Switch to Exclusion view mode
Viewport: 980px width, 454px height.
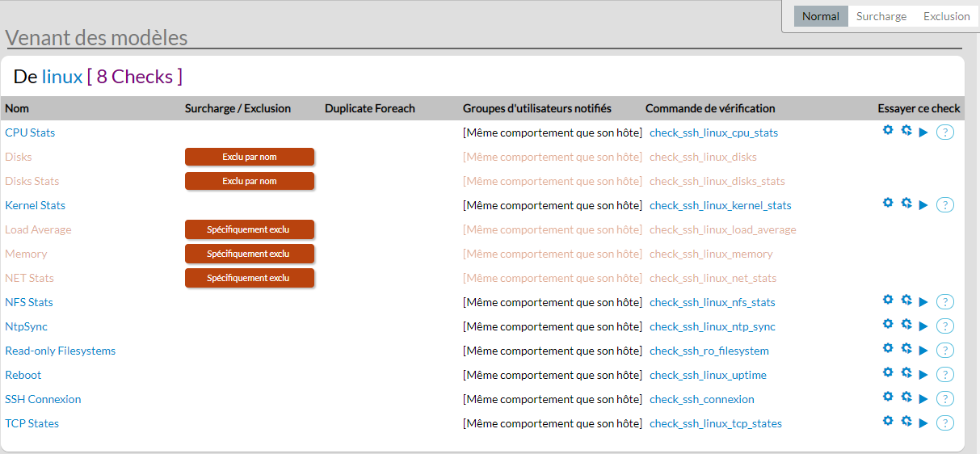click(x=946, y=16)
